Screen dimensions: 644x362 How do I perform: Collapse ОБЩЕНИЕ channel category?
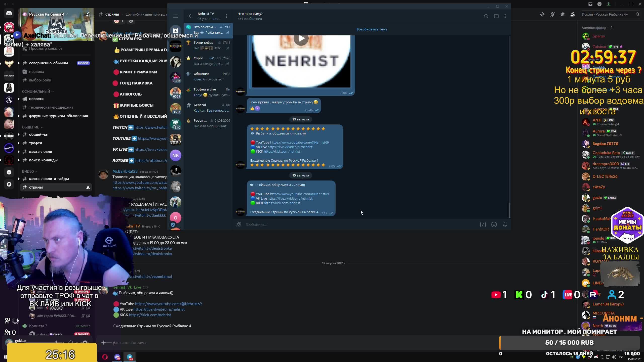pyautogui.click(x=32, y=127)
